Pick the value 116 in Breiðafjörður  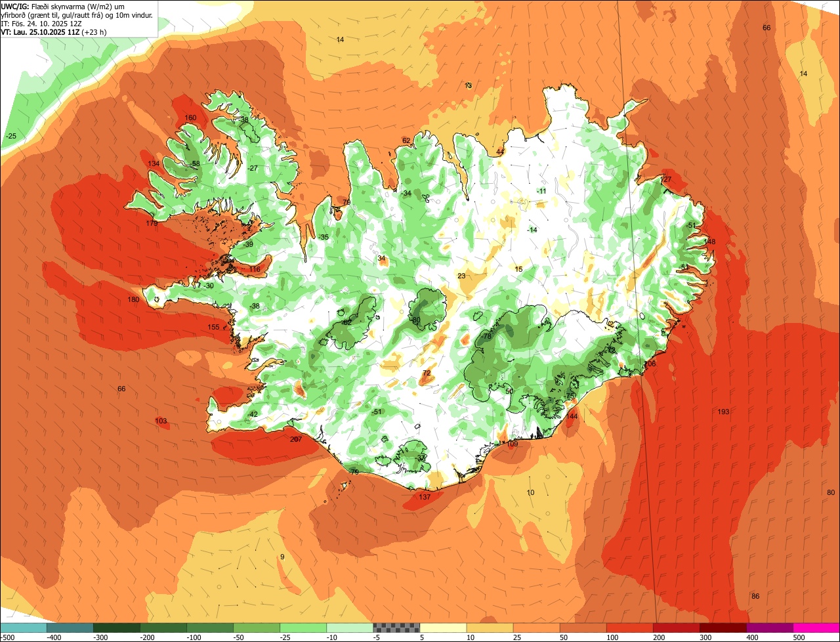click(255, 270)
